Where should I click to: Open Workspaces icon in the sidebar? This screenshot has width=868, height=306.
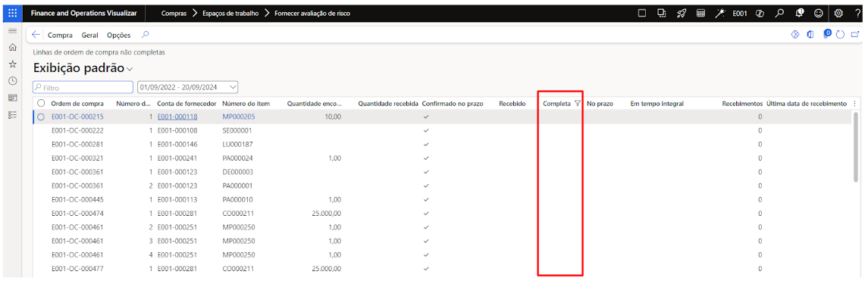[12, 98]
